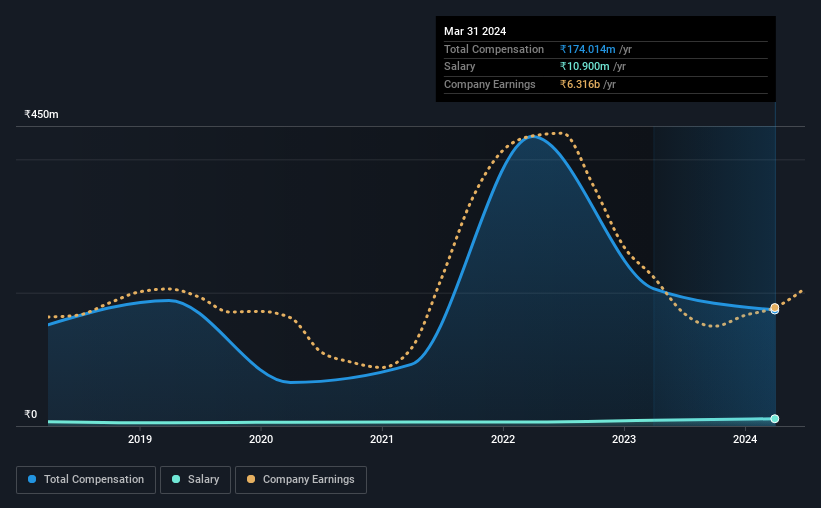This screenshot has height=508, width=821.
Task: Toggle the Company Earnings legend button
Action: [x=301, y=480]
